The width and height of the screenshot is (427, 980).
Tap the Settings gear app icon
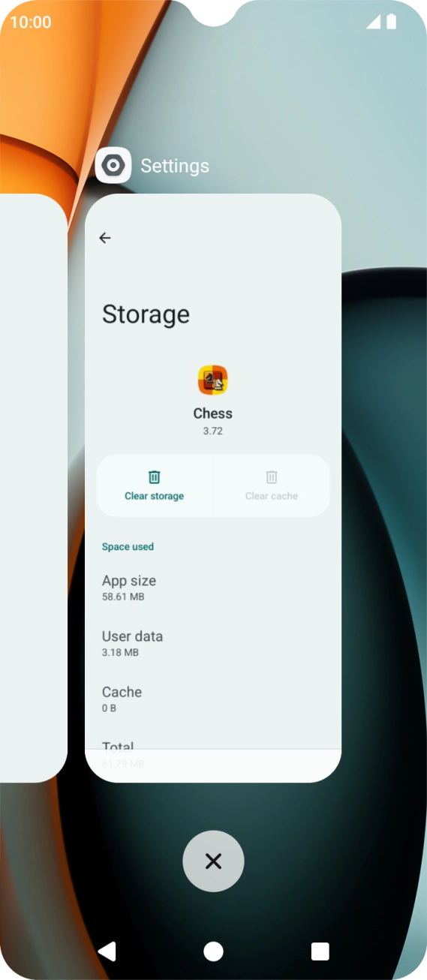point(113,165)
